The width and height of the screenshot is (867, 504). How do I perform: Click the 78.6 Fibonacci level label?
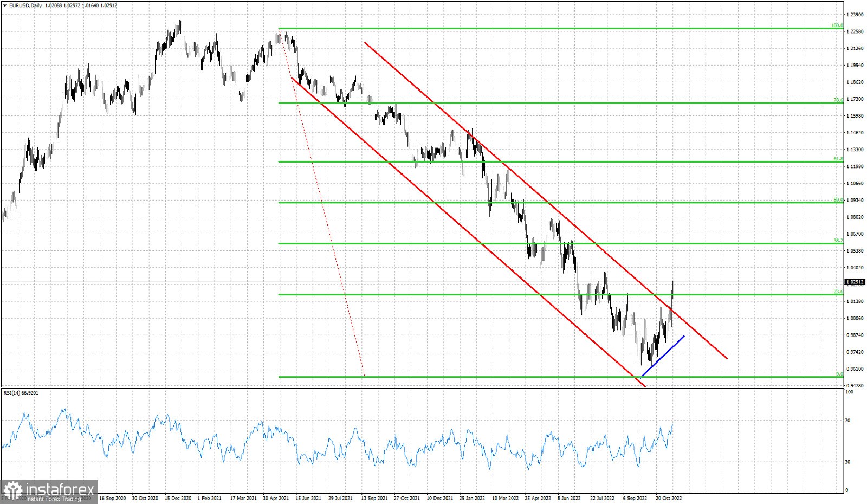[x=838, y=100]
